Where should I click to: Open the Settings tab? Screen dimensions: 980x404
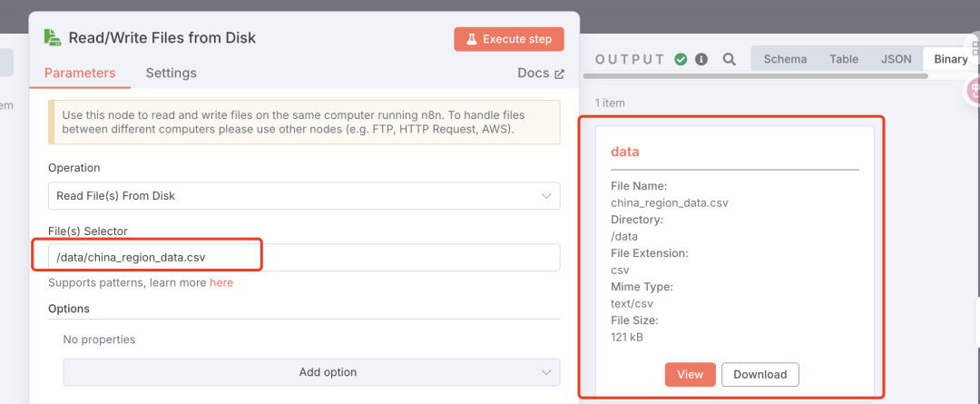tap(171, 74)
